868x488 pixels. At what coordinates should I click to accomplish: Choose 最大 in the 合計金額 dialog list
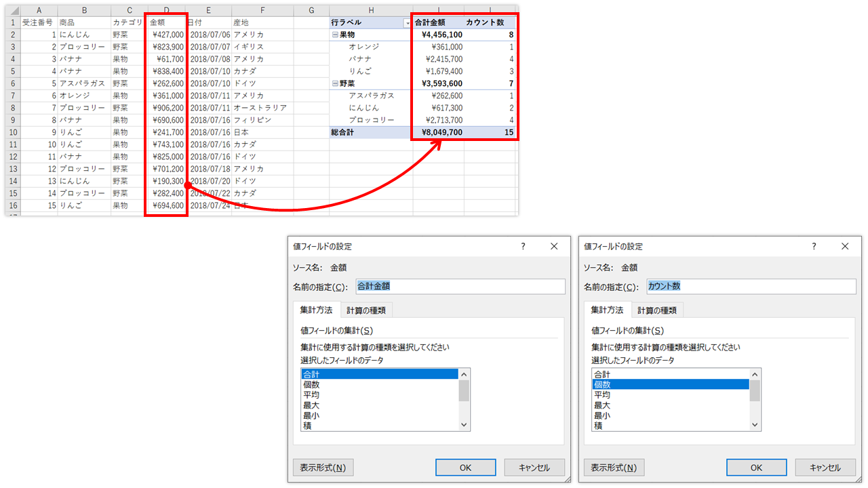coord(380,405)
